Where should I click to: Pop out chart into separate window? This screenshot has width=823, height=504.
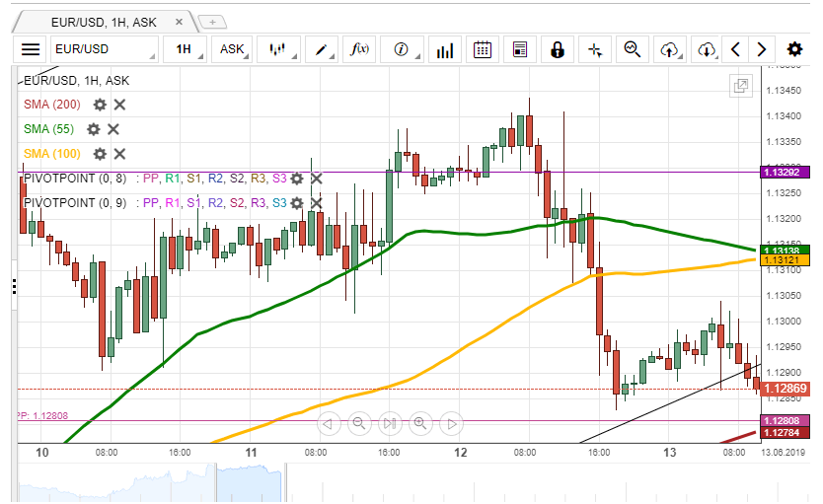coord(739,86)
